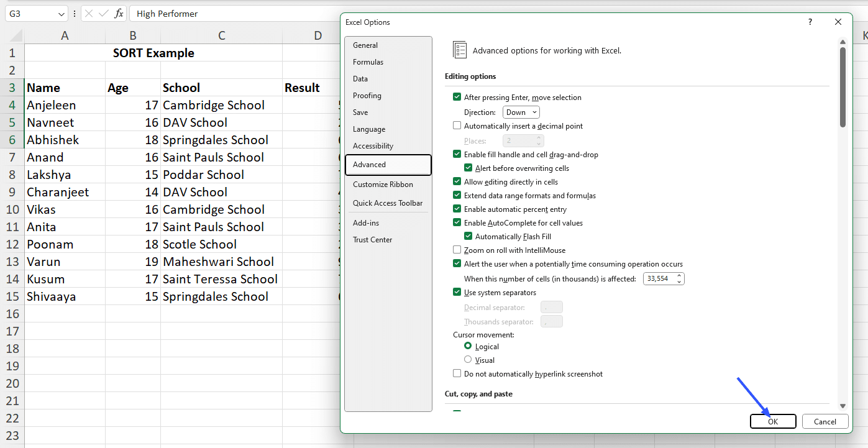Screen dimensions: 868x448
Task: Open the Save options category
Action: pyautogui.click(x=388, y=112)
